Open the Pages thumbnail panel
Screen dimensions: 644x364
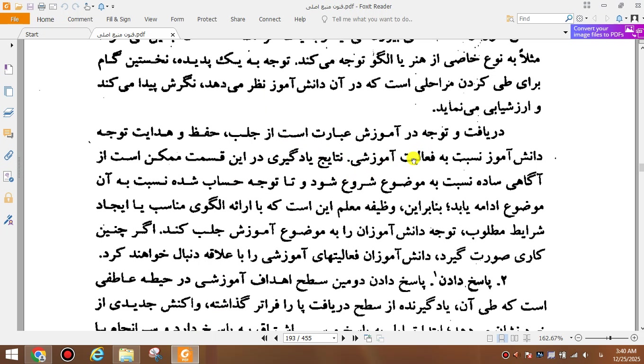(x=8, y=91)
